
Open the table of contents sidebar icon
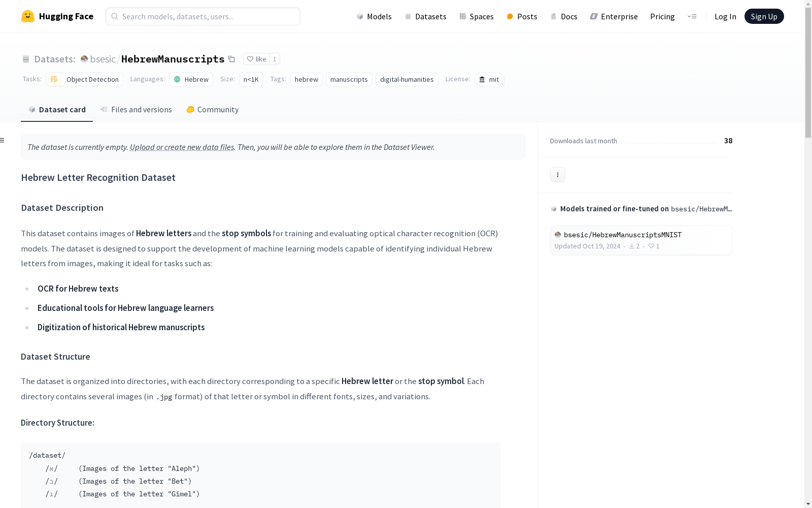click(x=3, y=140)
